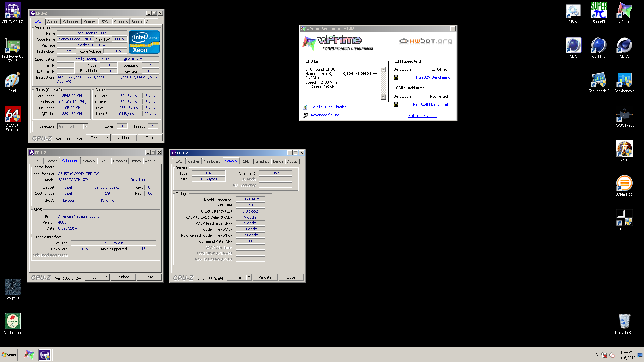Open Bench tab in Memory CPU-Z window
The height and width of the screenshot is (362, 644).
tap(278, 161)
